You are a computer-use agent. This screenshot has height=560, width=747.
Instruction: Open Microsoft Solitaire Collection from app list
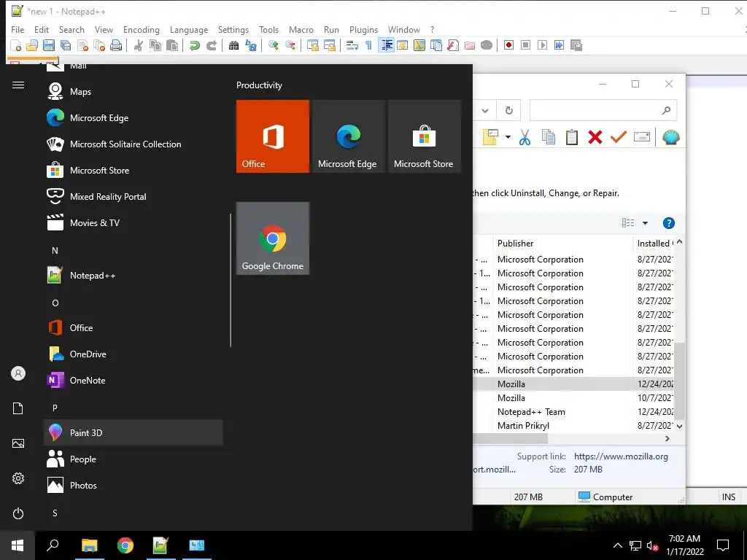coord(133,144)
